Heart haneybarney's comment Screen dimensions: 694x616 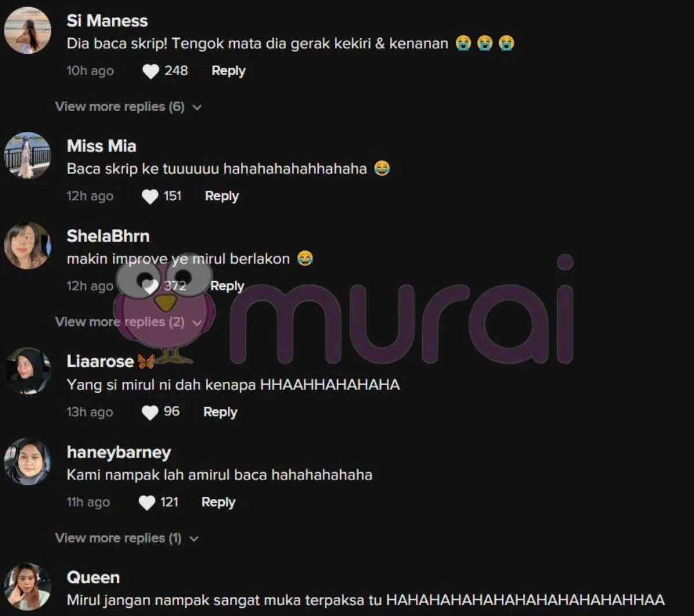(x=147, y=503)
